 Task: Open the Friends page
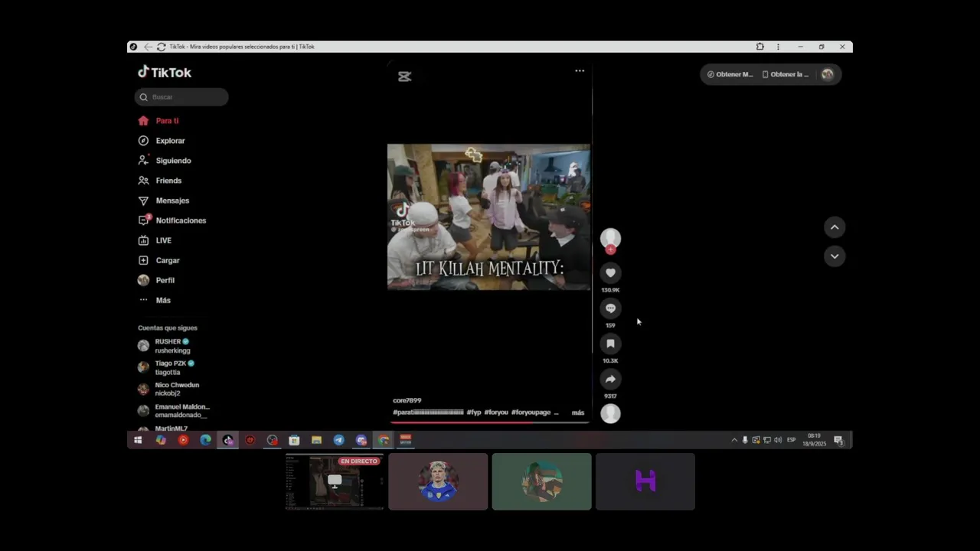point(160,181)
